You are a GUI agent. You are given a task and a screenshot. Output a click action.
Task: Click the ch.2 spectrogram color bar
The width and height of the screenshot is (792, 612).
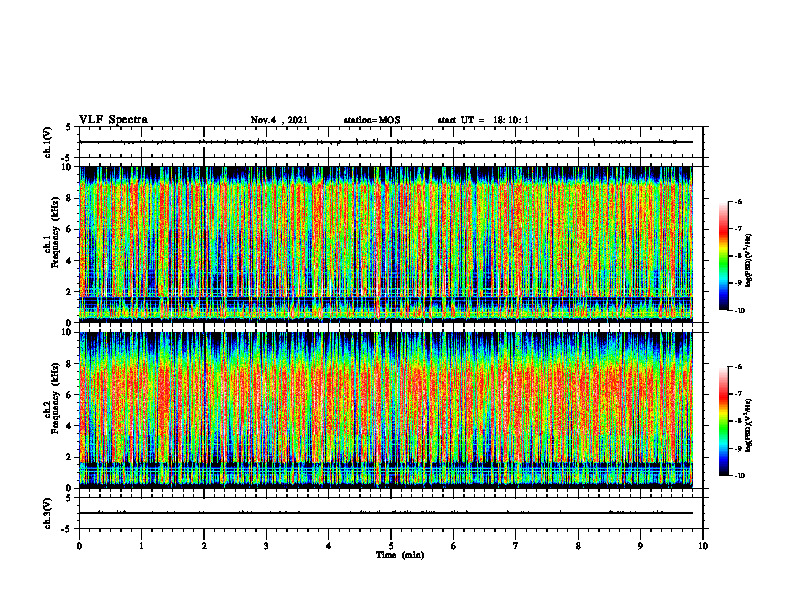pyautogui.click(x=723, y=421)
